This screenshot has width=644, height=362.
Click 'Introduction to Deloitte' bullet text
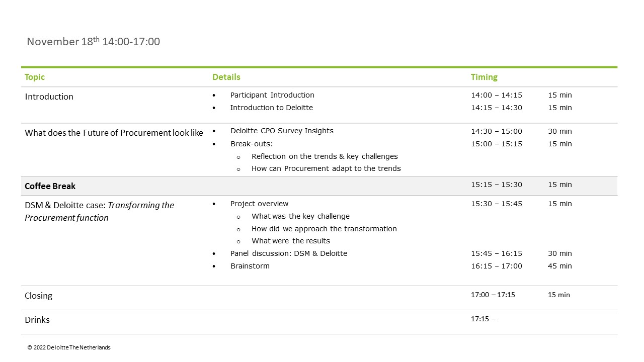[x=271, y=108]
